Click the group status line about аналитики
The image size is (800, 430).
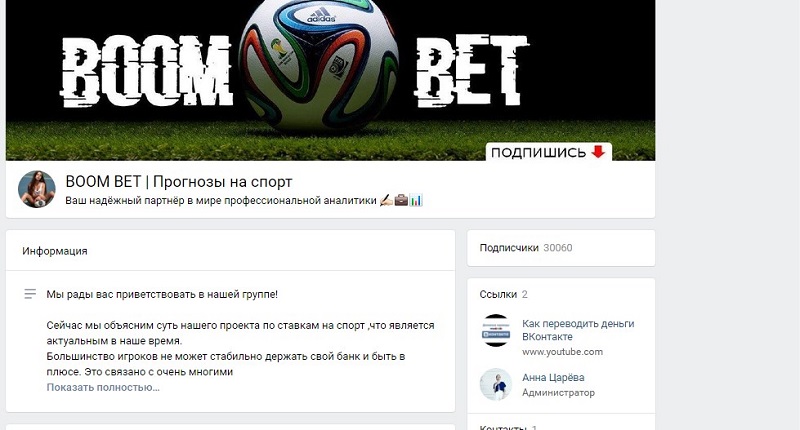244,200
